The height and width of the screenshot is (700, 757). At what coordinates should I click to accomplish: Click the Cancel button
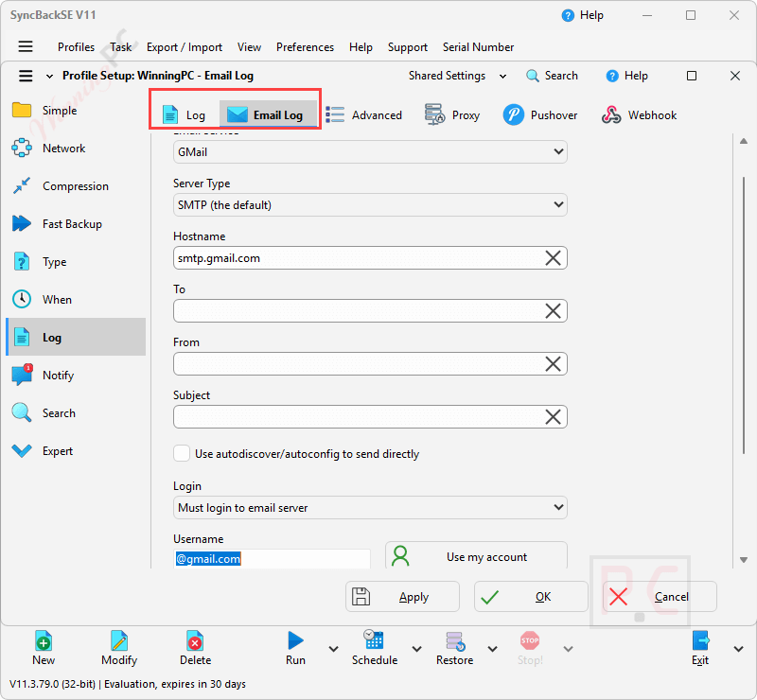click(660, 597)
